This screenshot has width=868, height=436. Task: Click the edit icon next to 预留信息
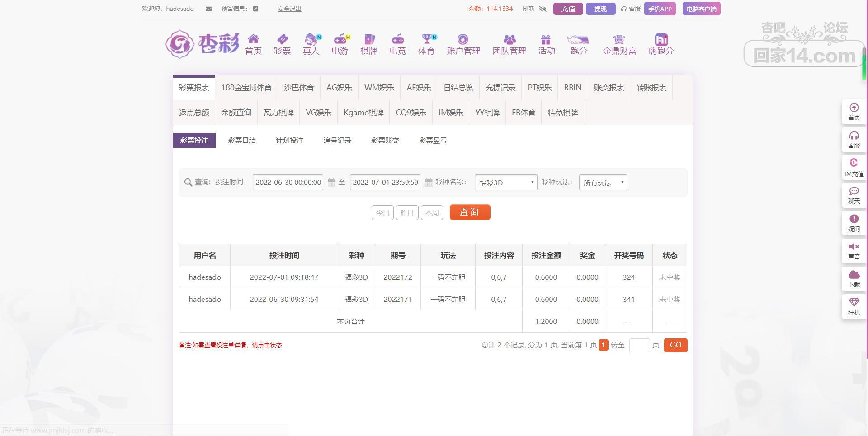255,9
